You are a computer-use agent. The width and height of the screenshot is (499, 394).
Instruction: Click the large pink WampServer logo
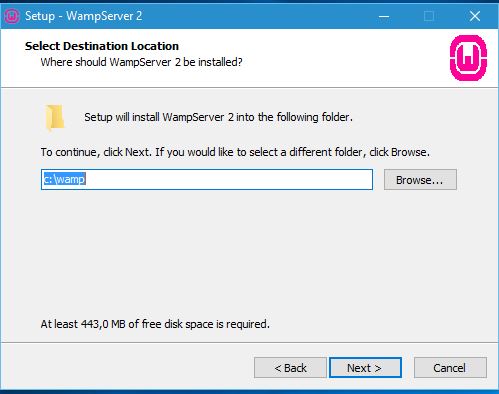coord(468,58)
